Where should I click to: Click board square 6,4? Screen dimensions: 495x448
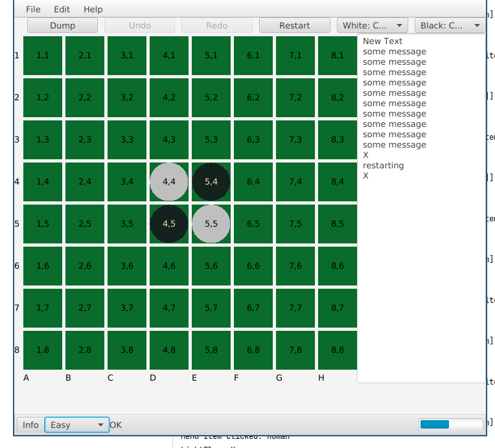(x=253, y=182)
